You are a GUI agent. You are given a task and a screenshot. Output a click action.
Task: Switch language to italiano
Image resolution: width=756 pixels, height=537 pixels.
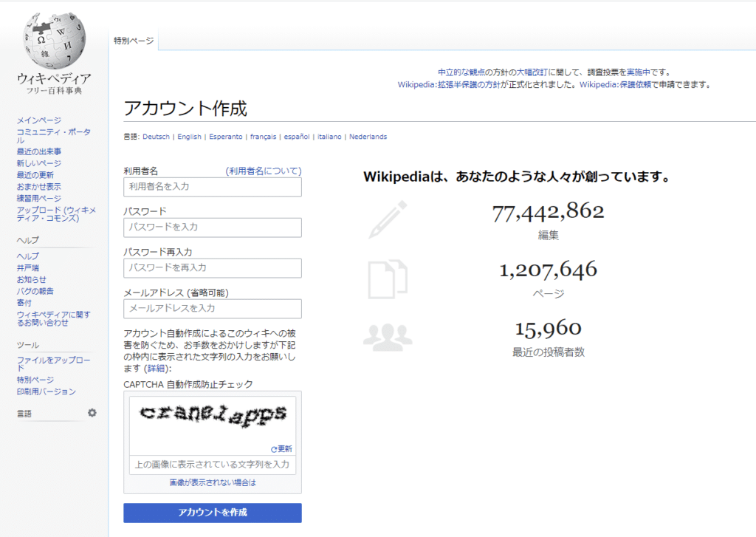click(329, 137)
